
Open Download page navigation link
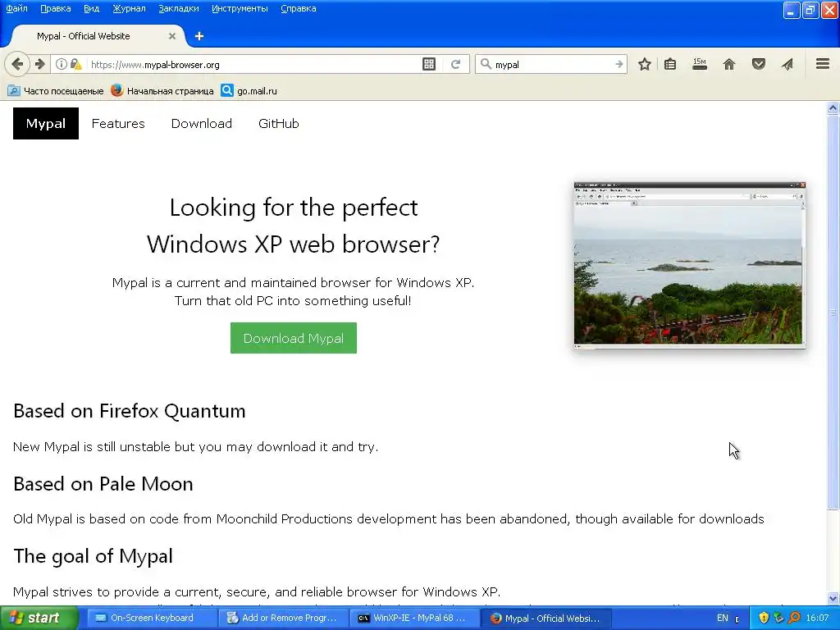coord(202,123)
